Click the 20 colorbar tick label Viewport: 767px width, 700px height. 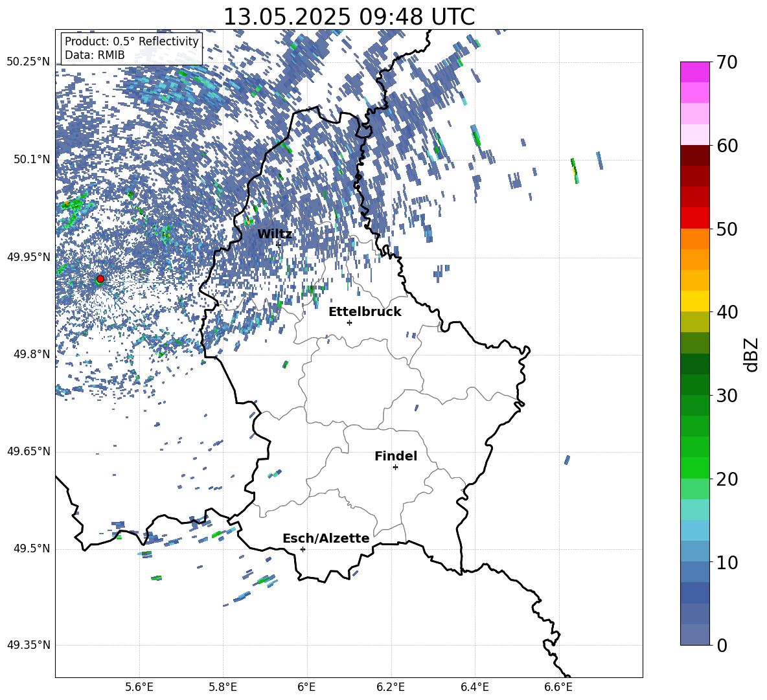tap(727, 479)
